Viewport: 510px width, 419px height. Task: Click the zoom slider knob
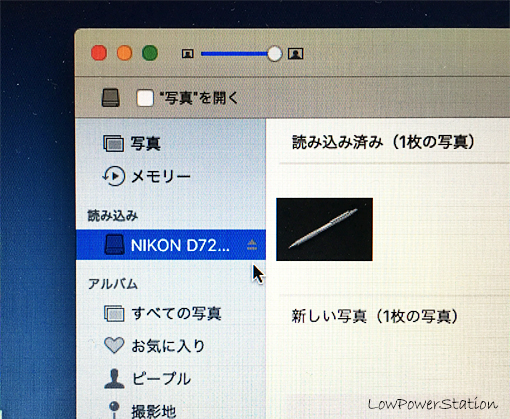point(274,54)
